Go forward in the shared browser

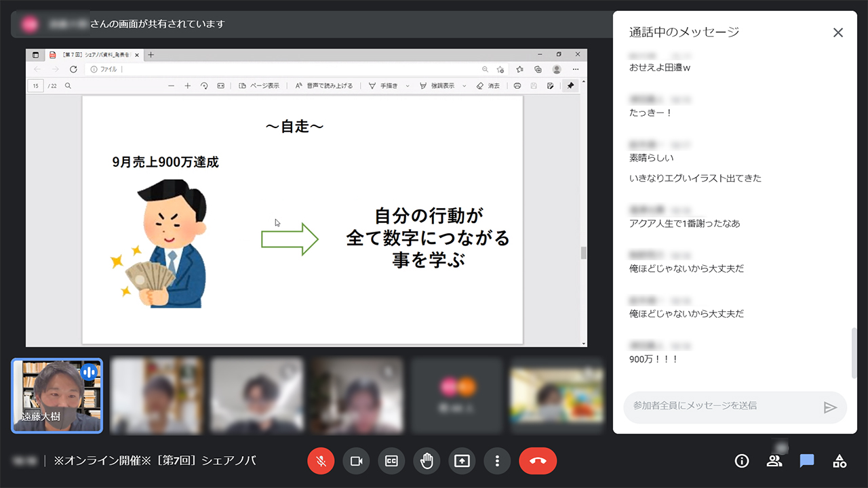coord(56,69)
